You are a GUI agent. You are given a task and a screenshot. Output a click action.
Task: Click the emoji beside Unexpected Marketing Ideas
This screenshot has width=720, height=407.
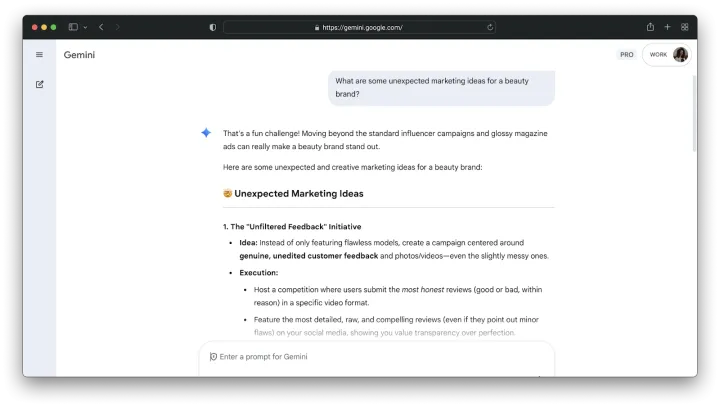227,193
